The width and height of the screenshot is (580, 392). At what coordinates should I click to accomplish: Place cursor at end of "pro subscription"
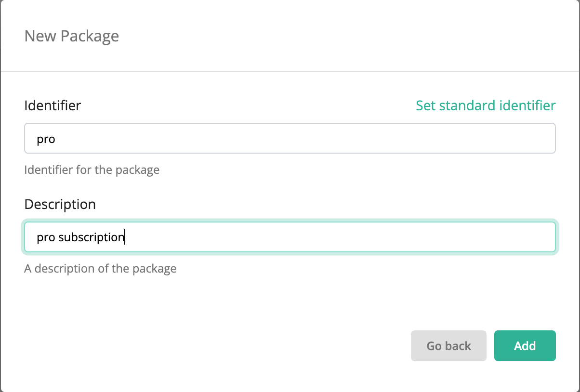125,237
